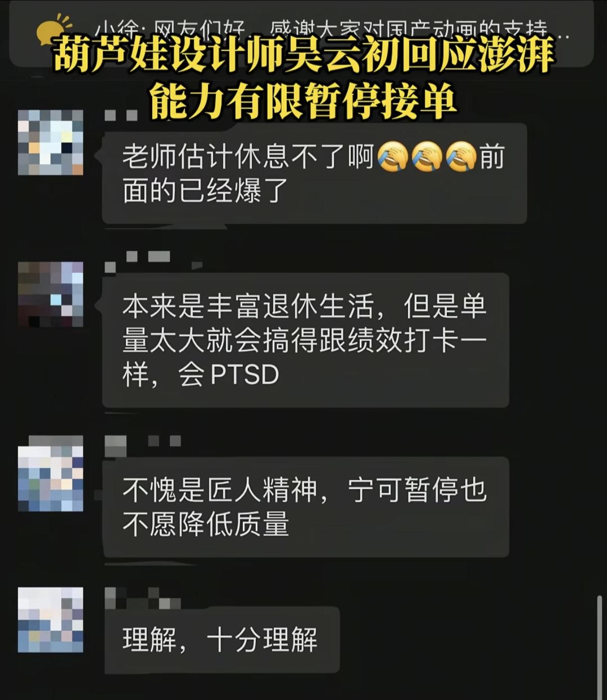Screen dimensions: 607x700
Task: Click the first crying-laughing emoji
Action: (393, 157)
